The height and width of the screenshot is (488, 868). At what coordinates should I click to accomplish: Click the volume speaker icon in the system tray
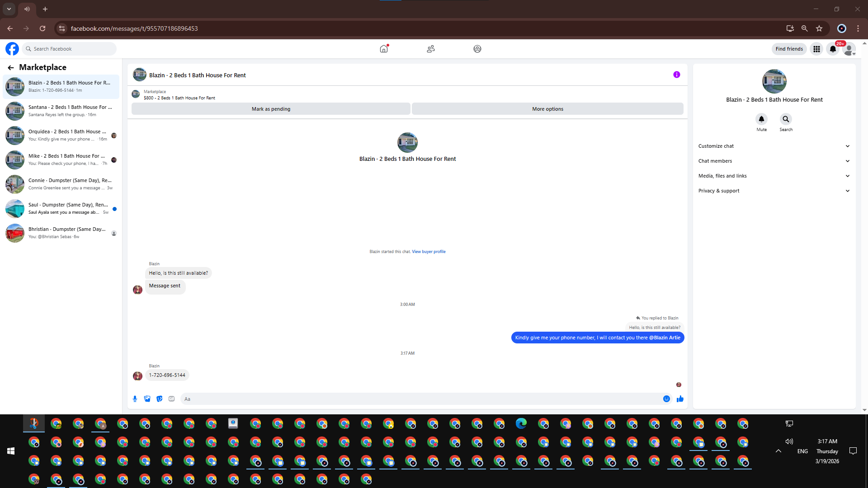point(789,441)
